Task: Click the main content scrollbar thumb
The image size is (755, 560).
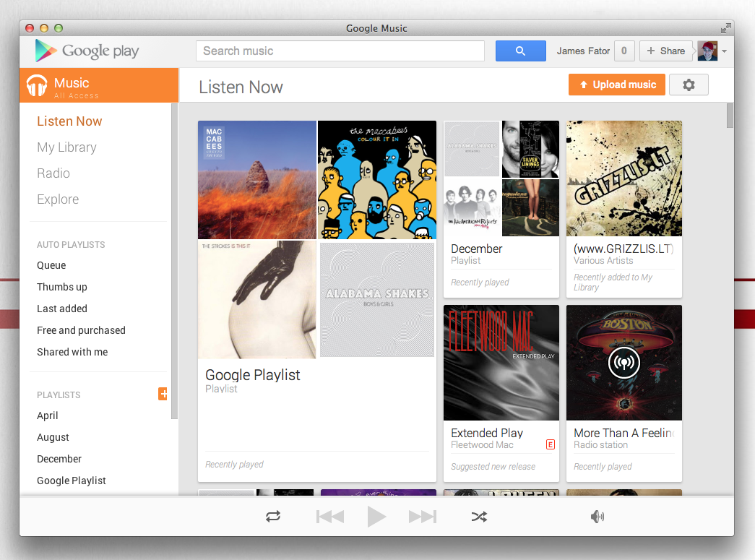Action: coord(730,116)
